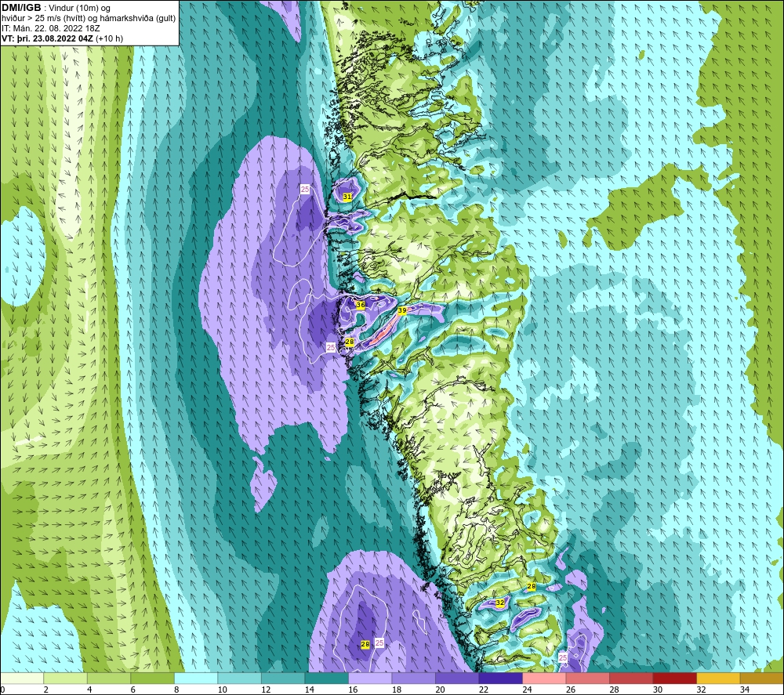
Task: Click the yellow max gust label 31
Action: pos(347,197)
